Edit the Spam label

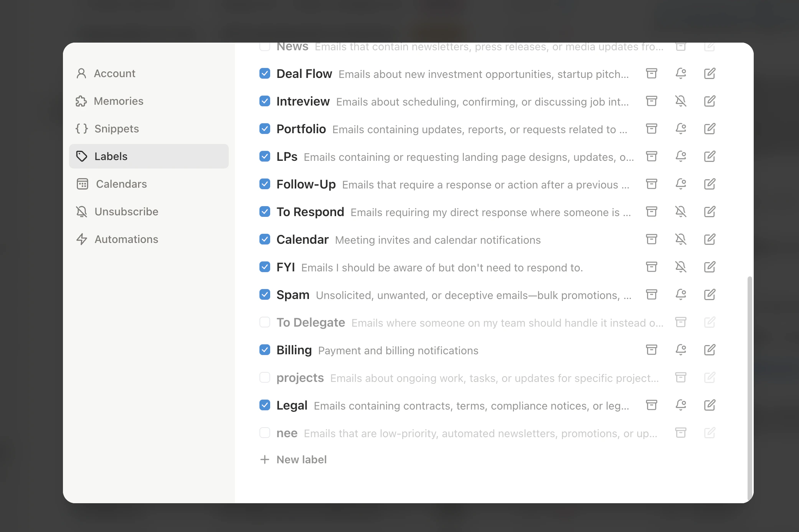(x=710, y=295)
